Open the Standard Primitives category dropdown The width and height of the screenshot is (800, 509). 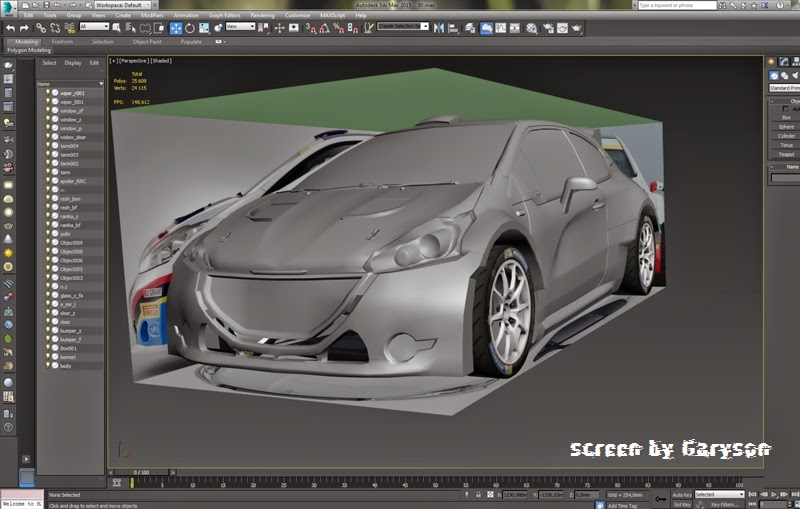(784, 88)
